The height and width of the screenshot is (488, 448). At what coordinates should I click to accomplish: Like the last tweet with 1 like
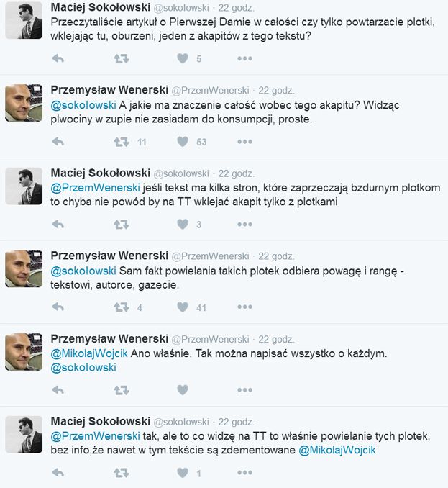[183, 473]
